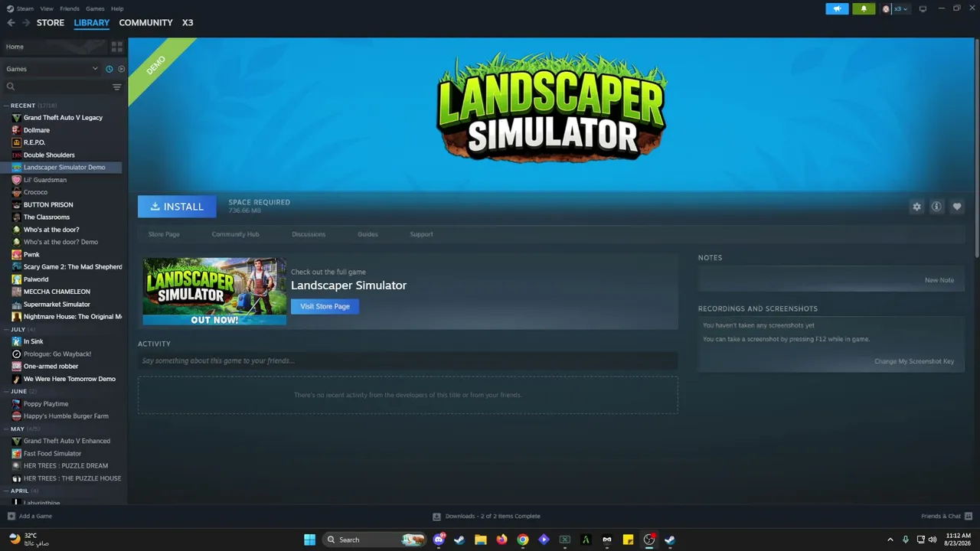980x551 pixels.
Task: Open advanced filter options in library sidebar
Action: click(117, 87)
